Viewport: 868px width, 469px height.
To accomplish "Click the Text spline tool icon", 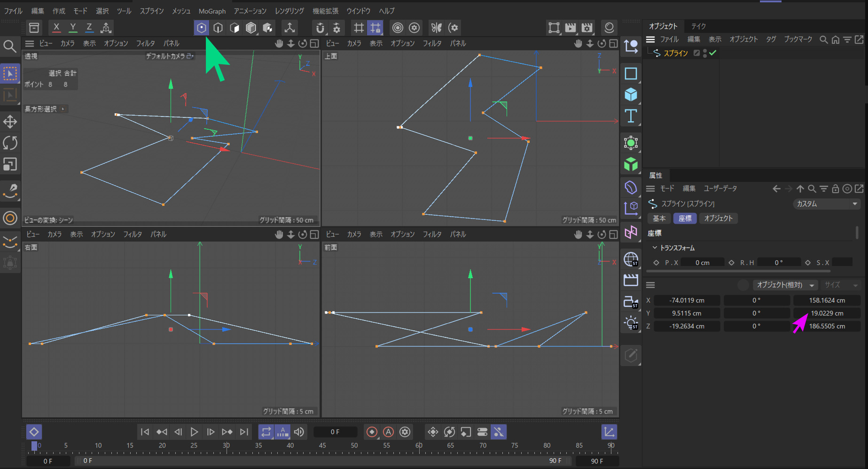I will point(631,116).
